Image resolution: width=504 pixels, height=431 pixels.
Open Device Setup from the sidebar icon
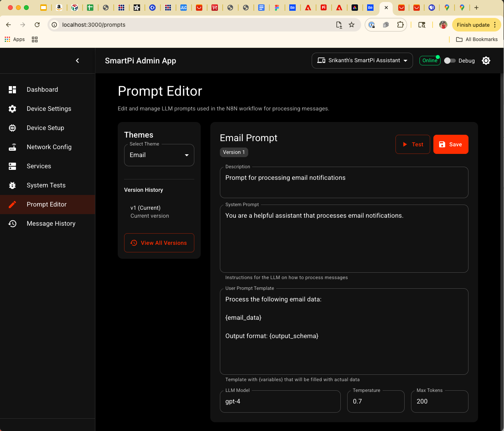pyautogui.click(x=12, y=128)
